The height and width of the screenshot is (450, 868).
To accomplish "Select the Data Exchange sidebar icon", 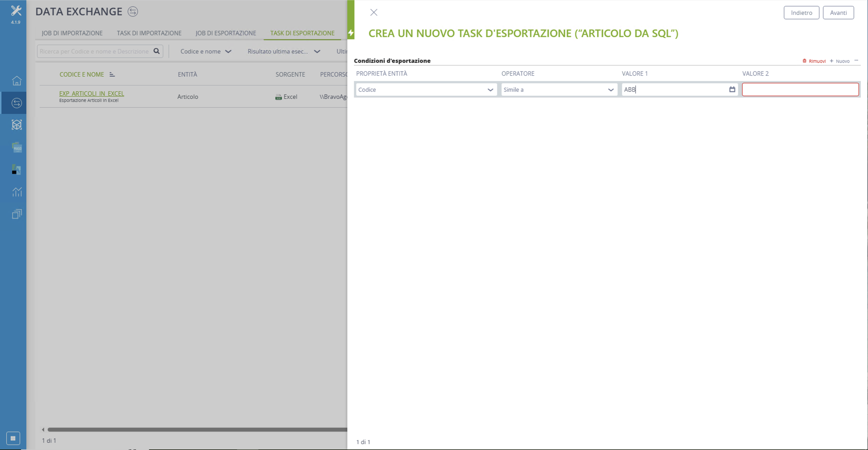I will [x=16, y=103].
